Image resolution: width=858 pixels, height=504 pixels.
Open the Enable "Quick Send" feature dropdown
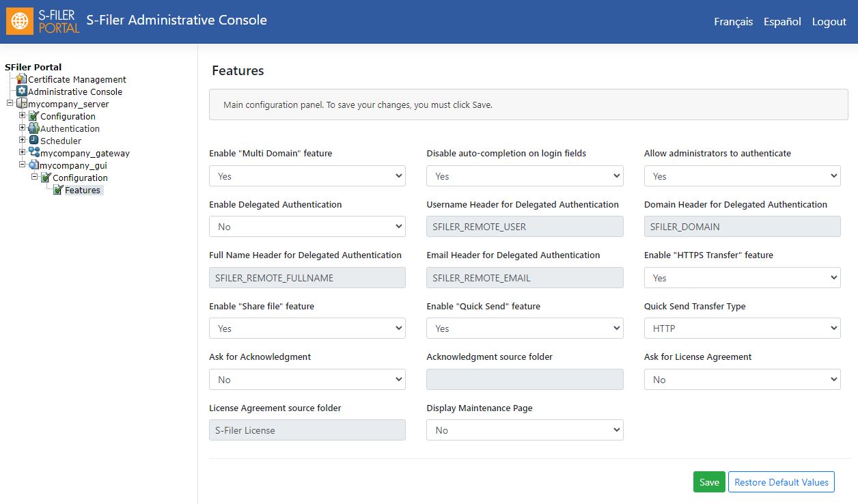click(525, 328)
